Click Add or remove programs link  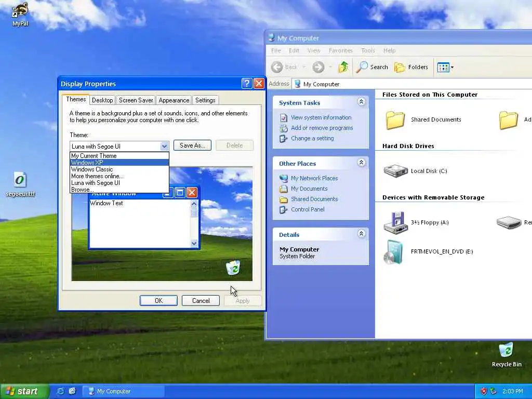point(322,128)
